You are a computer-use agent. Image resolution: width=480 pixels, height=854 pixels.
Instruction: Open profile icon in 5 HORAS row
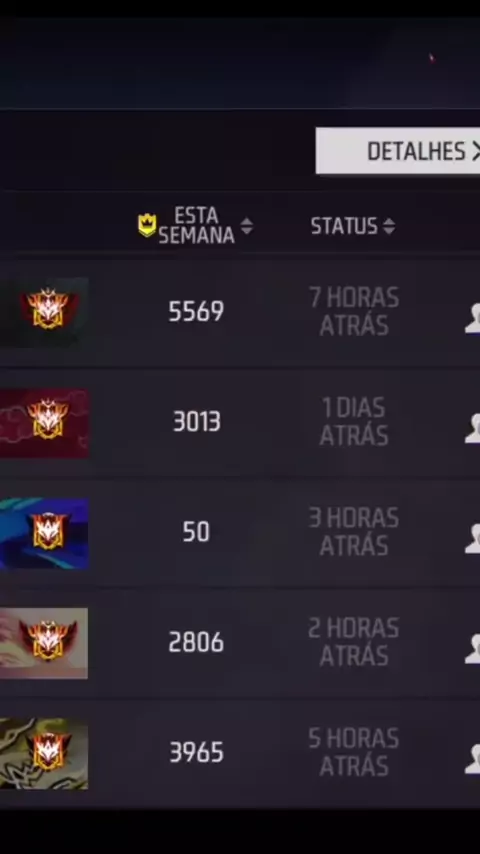tap(472, 759)
